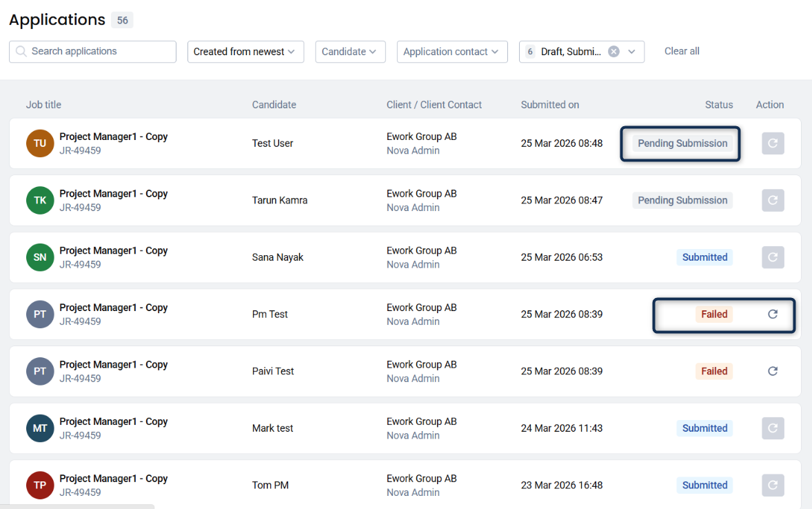This screenshot has width=812, height=509.
Task: Select candidate name Test User
Action: pos(272,143)
